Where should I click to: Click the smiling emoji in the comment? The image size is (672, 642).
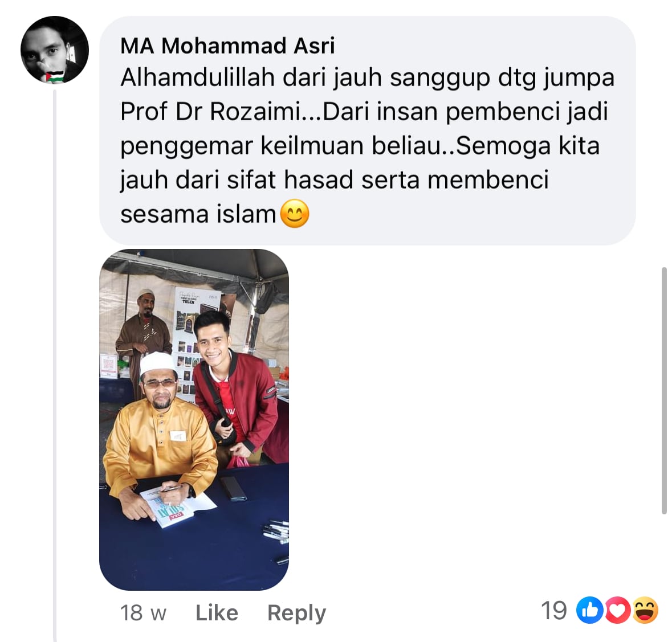(295, 213)
